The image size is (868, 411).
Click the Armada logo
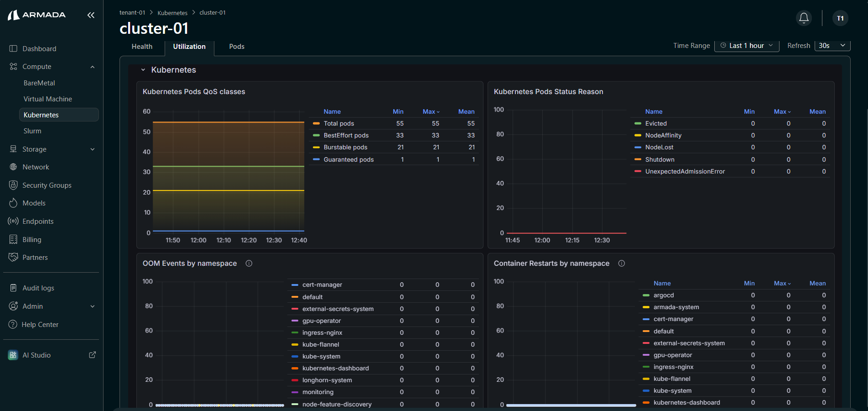click(36, 15)
